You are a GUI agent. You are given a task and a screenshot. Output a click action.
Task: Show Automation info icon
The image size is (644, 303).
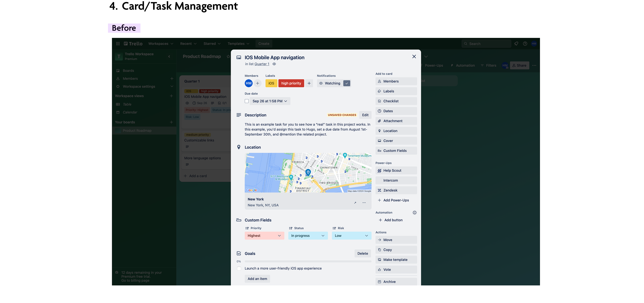click(415, 213)
